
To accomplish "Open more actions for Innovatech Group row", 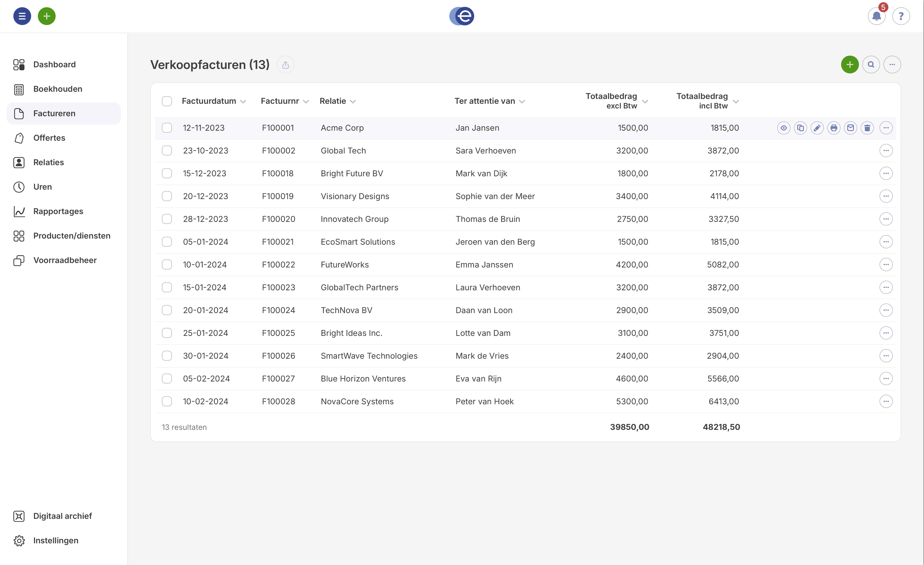I will 886,219.
